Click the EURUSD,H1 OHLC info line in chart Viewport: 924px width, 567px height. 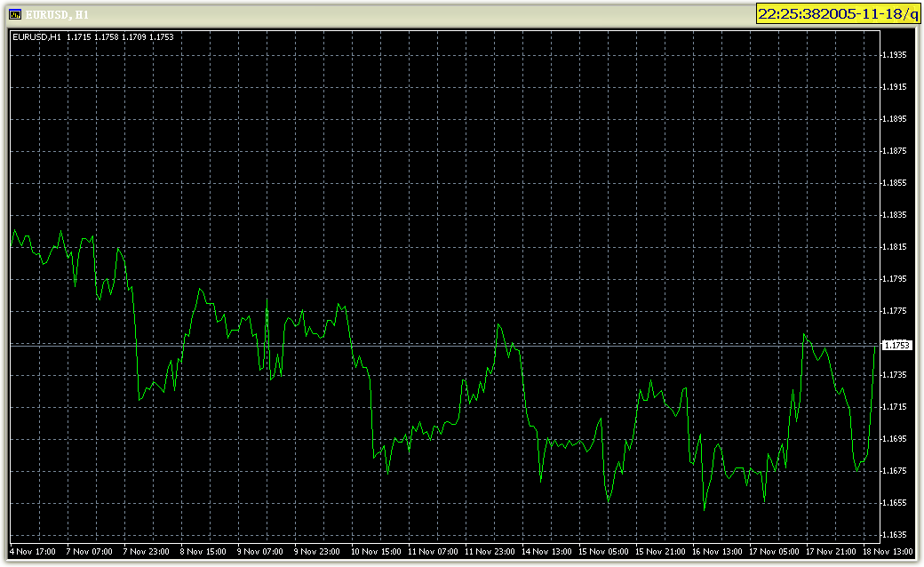pyautogui.click(x=93, y=36)
